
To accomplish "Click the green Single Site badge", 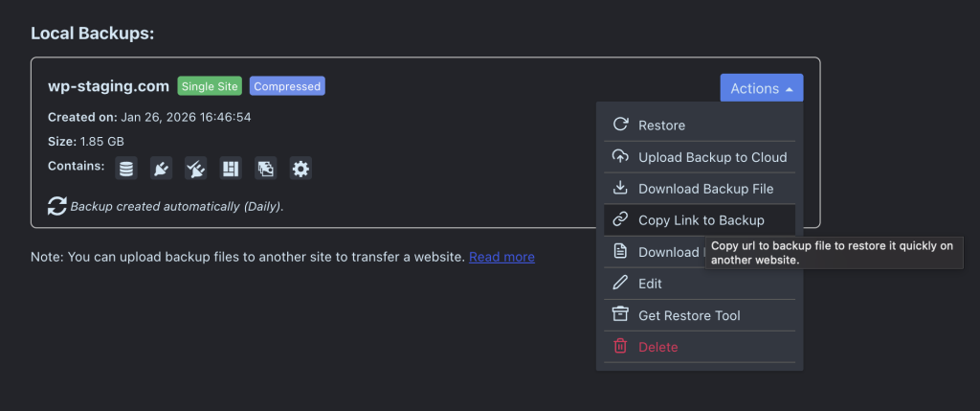I will 211,86.
